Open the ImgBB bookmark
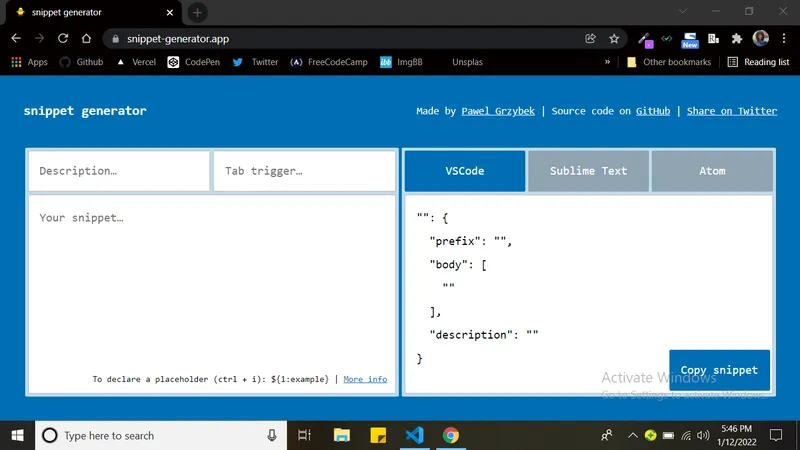 pyautogui.click(x=401, y=62)
